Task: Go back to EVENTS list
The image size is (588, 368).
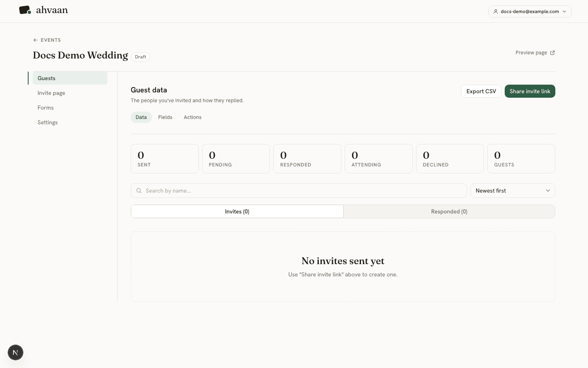Action: pos(47,40)
